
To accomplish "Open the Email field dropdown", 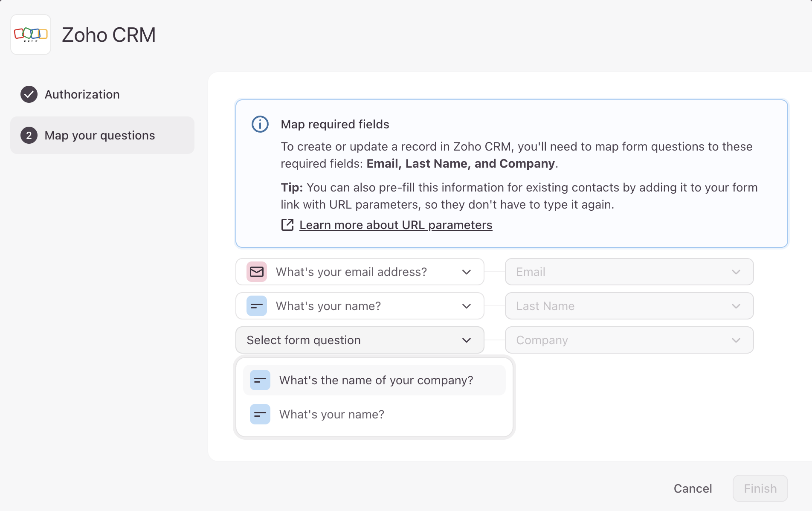I will pos(629,272).
